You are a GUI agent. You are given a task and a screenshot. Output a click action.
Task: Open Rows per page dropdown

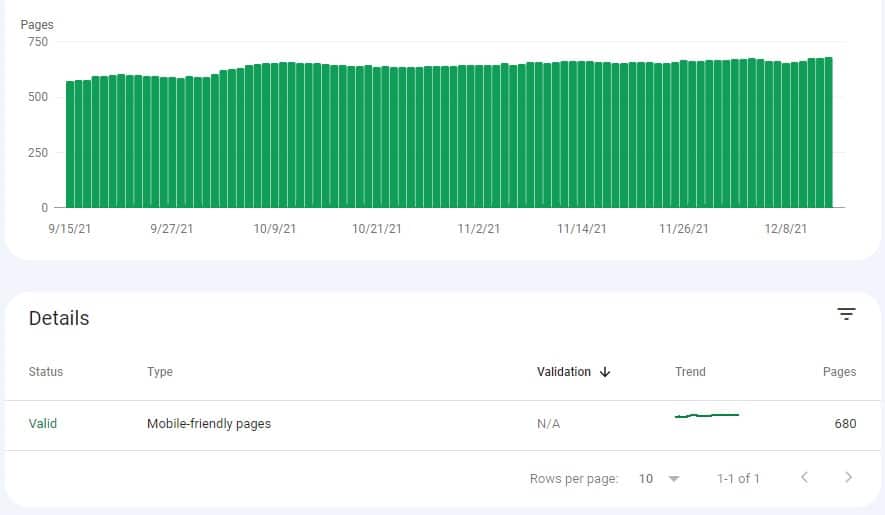click(659, 479)
